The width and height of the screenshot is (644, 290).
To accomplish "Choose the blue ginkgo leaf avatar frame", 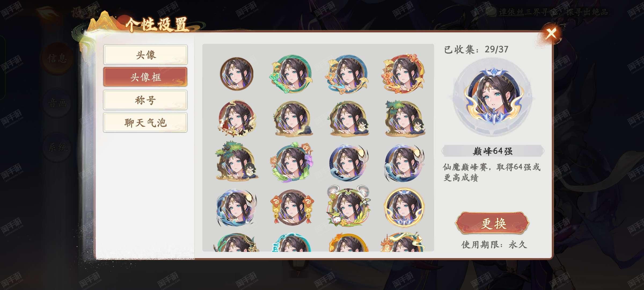I will tap(347, 74).
